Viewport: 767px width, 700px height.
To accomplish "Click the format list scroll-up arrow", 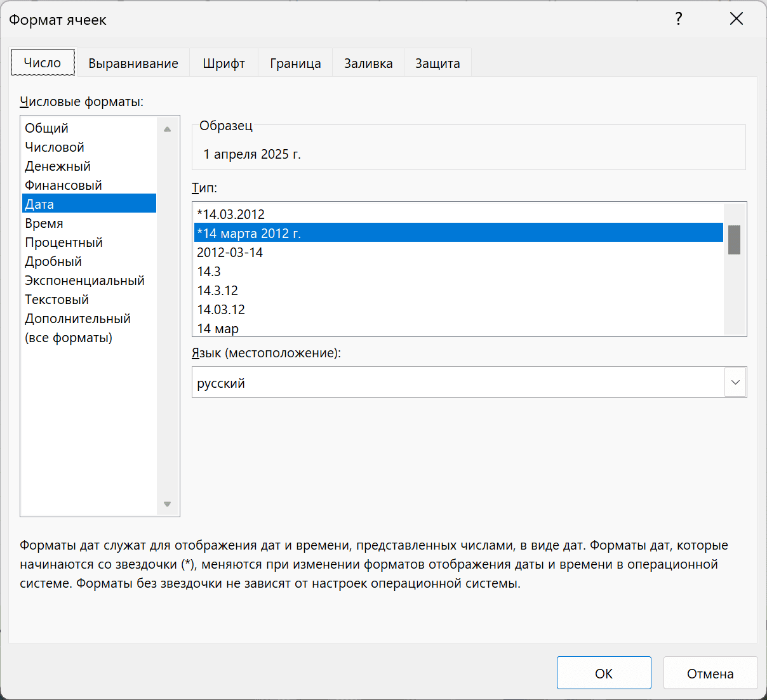I will point(167,129).
